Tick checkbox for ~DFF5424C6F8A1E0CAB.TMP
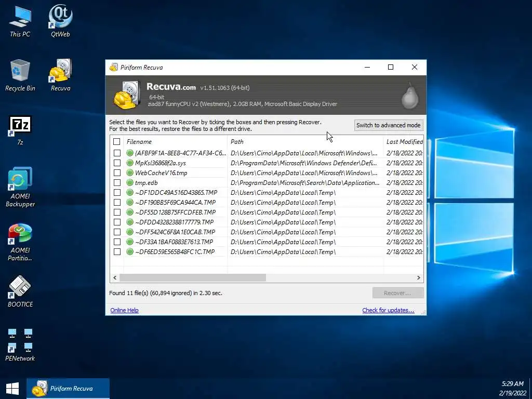Image resolution: width=532 pixels, height=399 pixels. point(117,232)
